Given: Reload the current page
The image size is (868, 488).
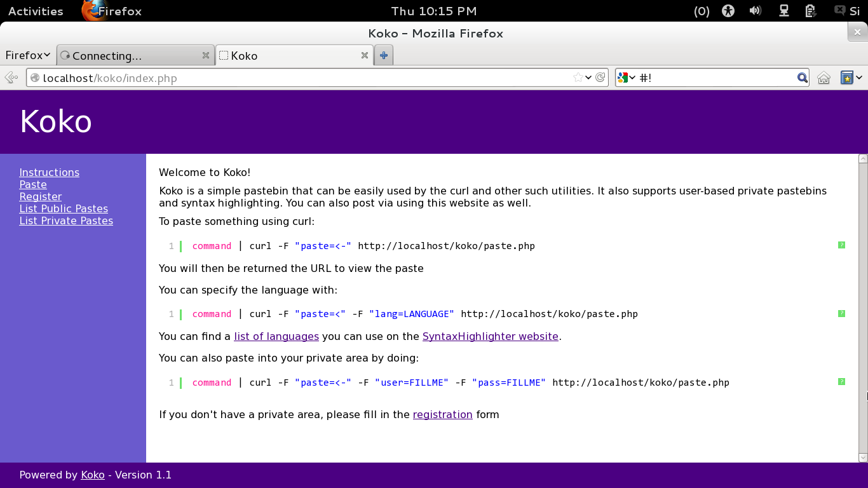Looking at the screenshot, I should (x=601, y=77).
